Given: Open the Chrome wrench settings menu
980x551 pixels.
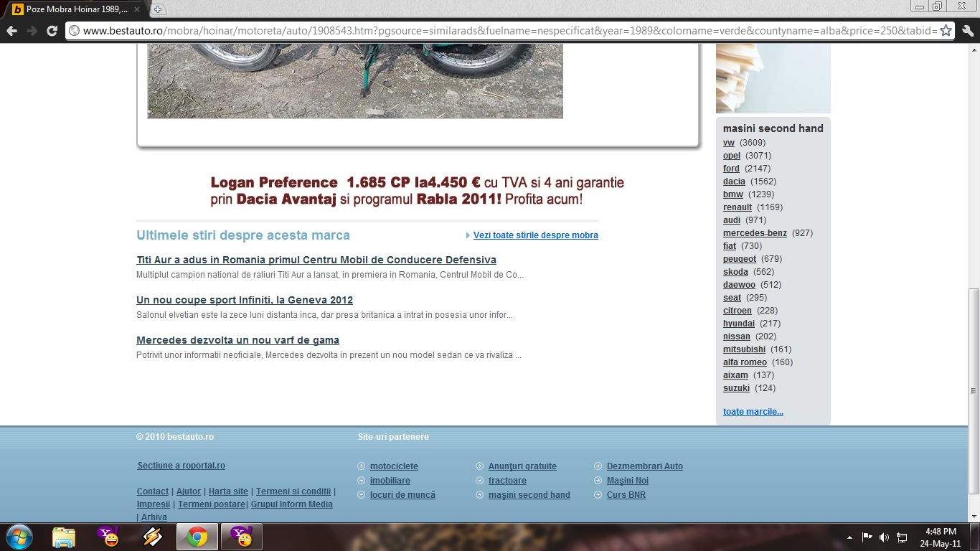Looking at the screenshot, I should pyautogui.click(x=967, y=31).
